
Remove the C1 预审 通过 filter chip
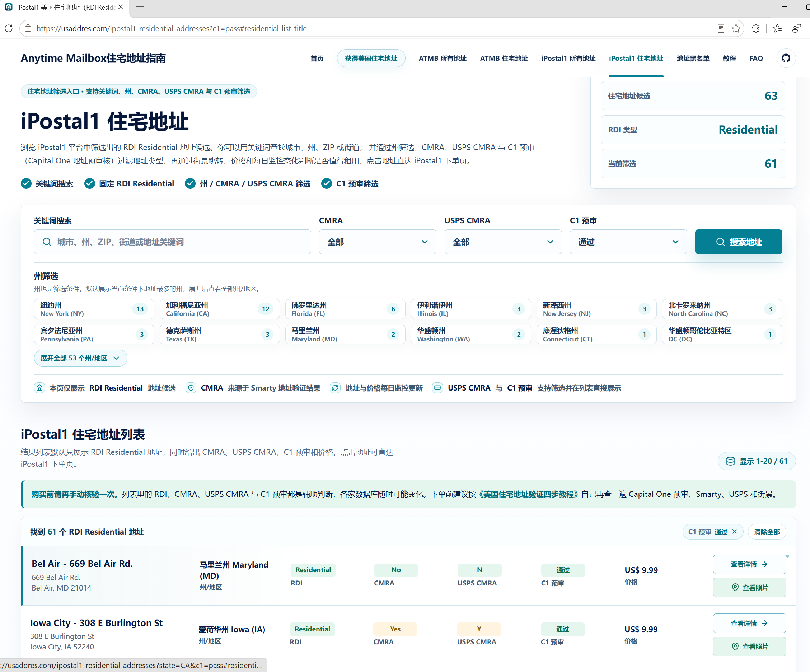(734, 532)
